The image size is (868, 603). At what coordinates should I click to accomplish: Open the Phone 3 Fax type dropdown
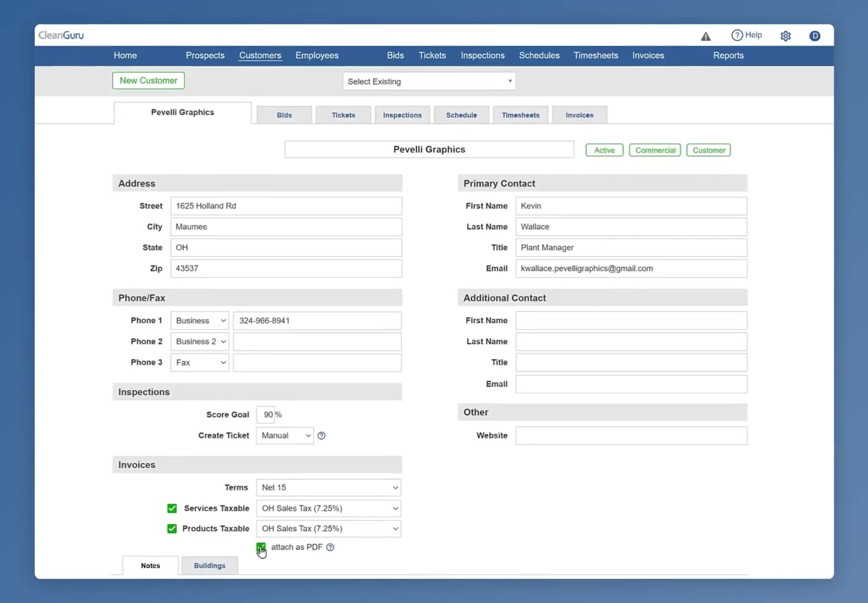pyautogui.click(x=200, y=363)
